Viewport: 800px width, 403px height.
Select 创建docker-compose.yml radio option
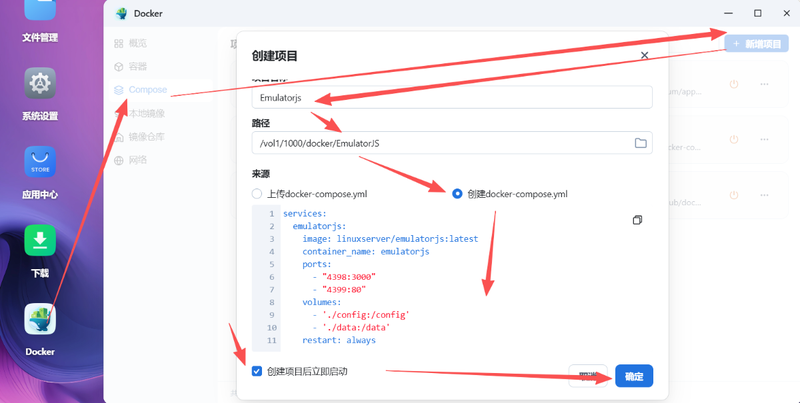(458, 193)
